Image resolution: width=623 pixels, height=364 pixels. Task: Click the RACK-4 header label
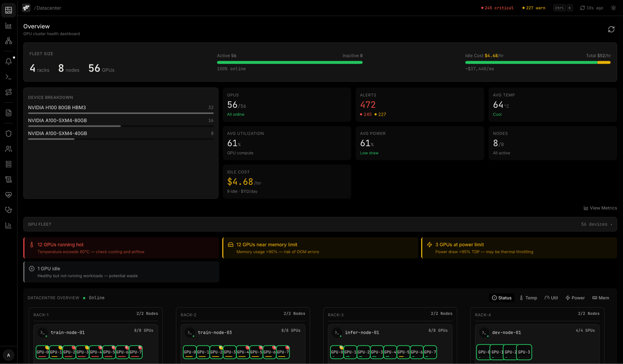tap(483, 315)
